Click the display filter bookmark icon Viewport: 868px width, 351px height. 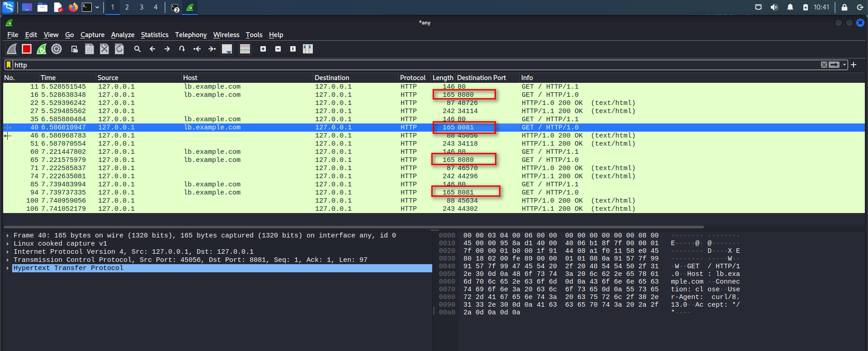coord(9,65)
